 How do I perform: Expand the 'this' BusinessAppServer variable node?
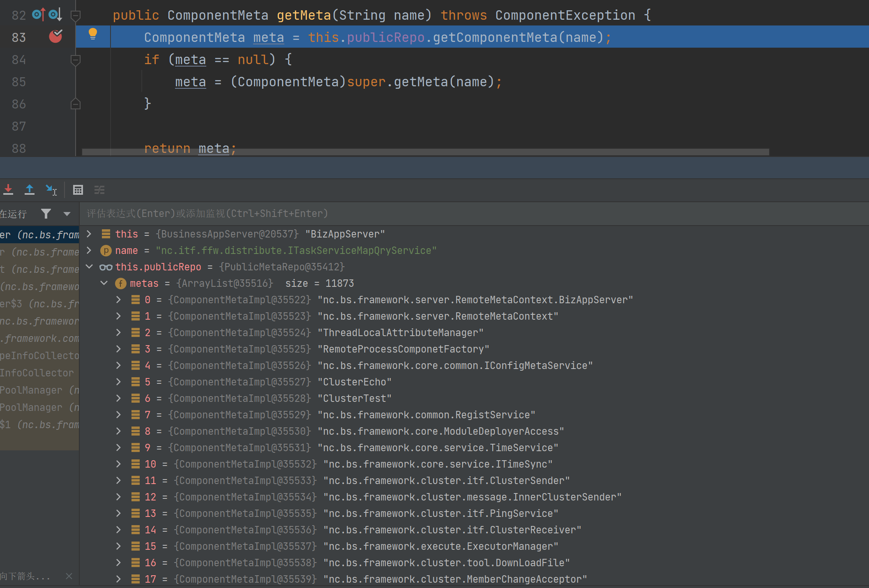[x=89, y=234]
